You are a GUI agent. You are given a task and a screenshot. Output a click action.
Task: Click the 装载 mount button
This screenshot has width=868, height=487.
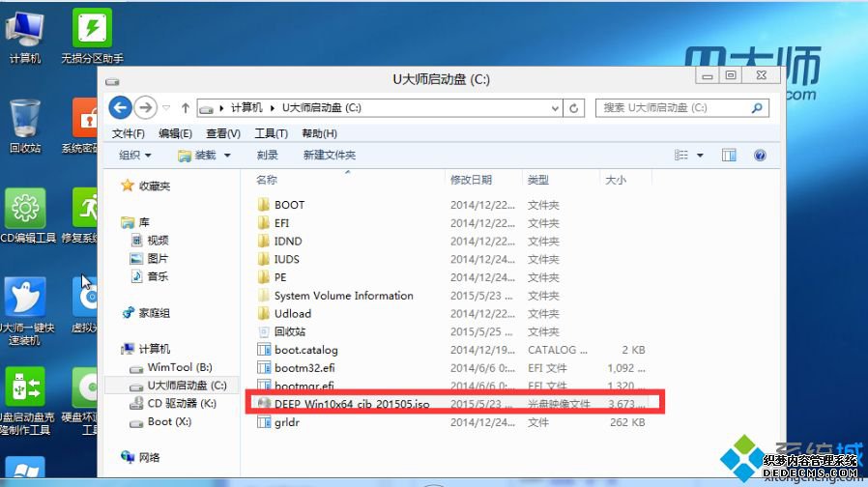click(197, 156)
